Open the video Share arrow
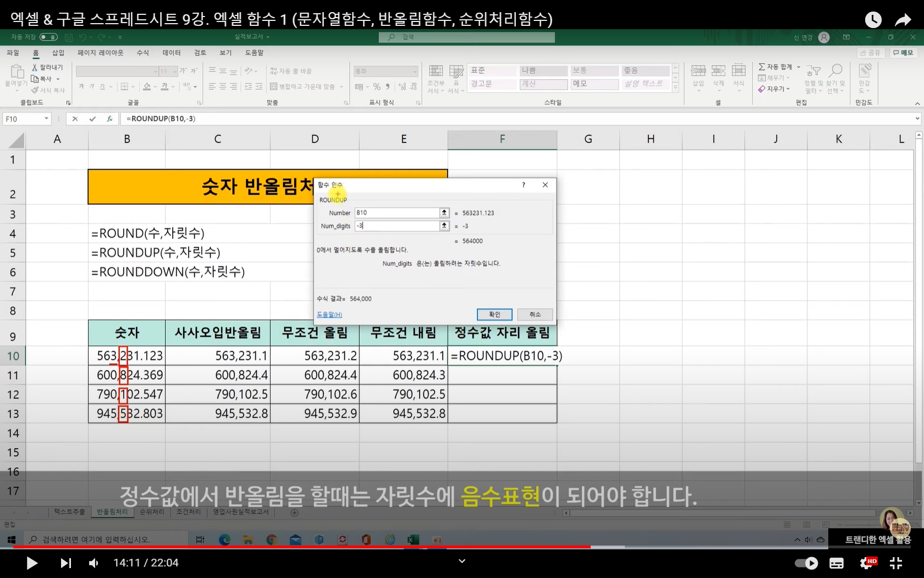This screenshot has height=578, width=924. (903, 20)
